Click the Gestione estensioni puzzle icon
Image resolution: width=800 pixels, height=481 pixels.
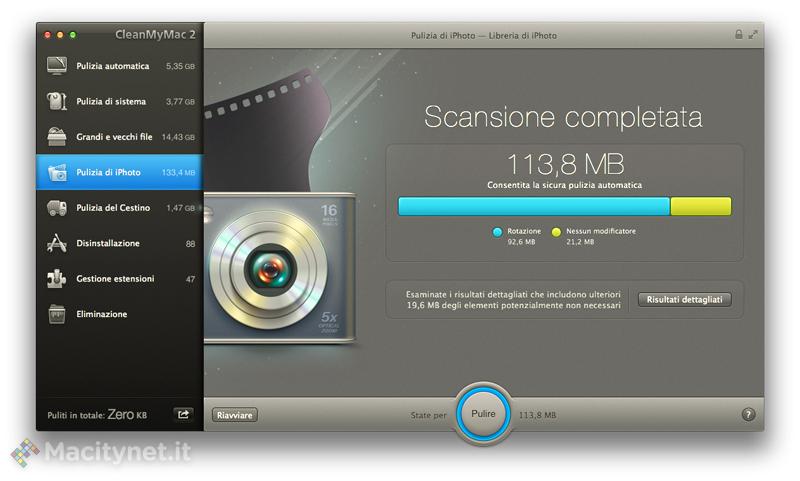pos(57,279)
